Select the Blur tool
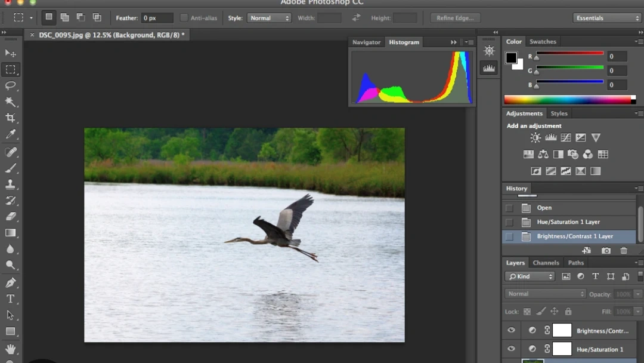The width and height of the screenshot is (644, 363). (x=10, y=249)
